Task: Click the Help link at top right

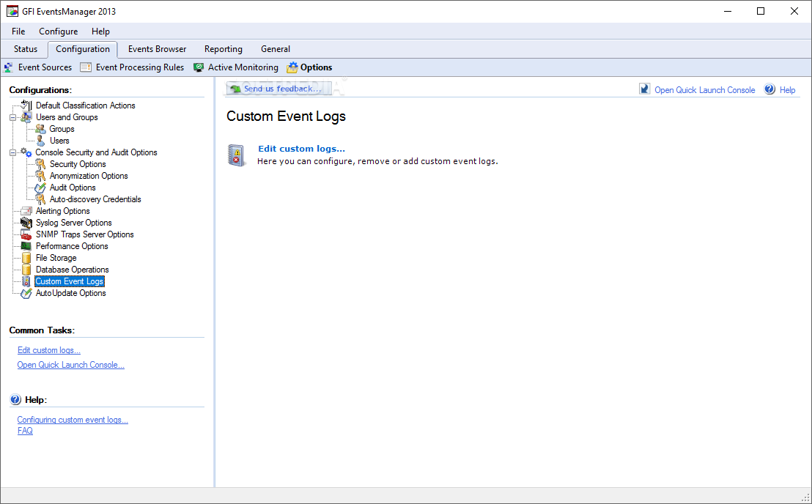Action: click(787, 90)
